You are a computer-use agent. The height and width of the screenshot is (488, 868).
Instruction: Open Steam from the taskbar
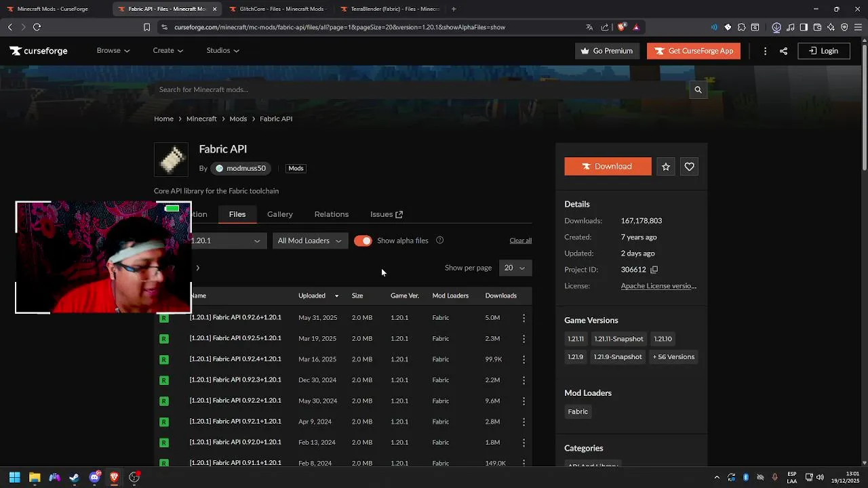[x=74, y=477]
